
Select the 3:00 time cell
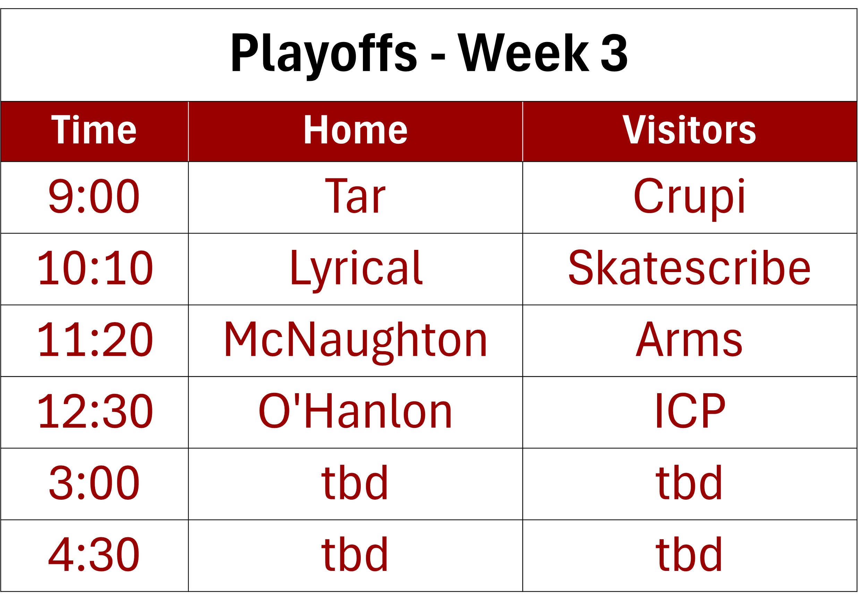pos(94,483)
